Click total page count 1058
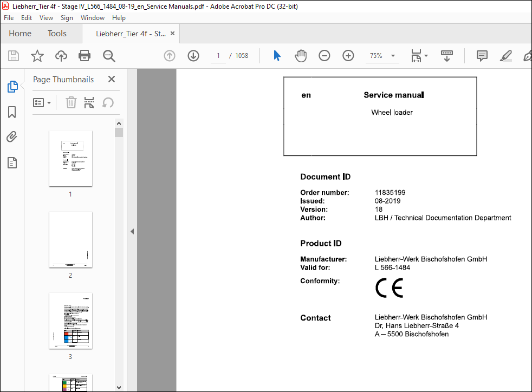 click(242, 56)
